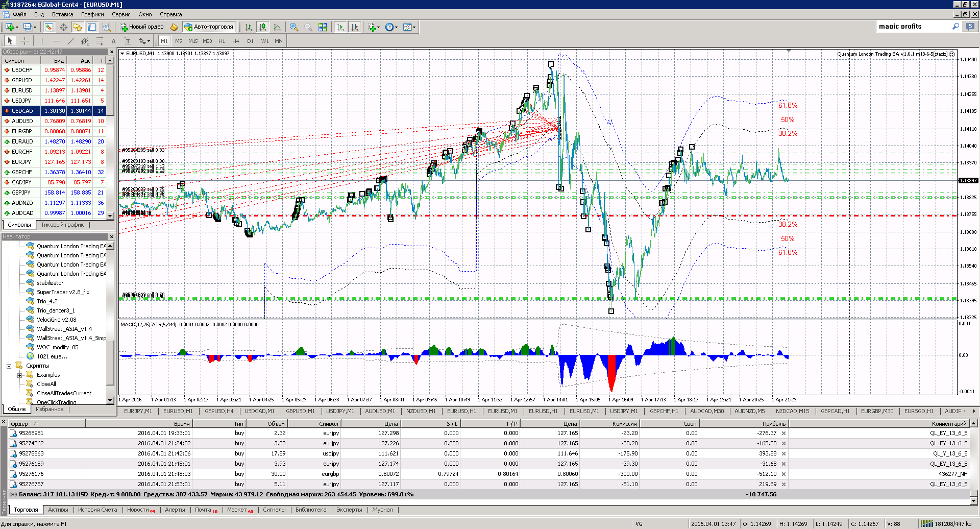The width and height of the screenshot is (980, 529).
Task: Select the arrows drawing tool
Action: (141, 41)
